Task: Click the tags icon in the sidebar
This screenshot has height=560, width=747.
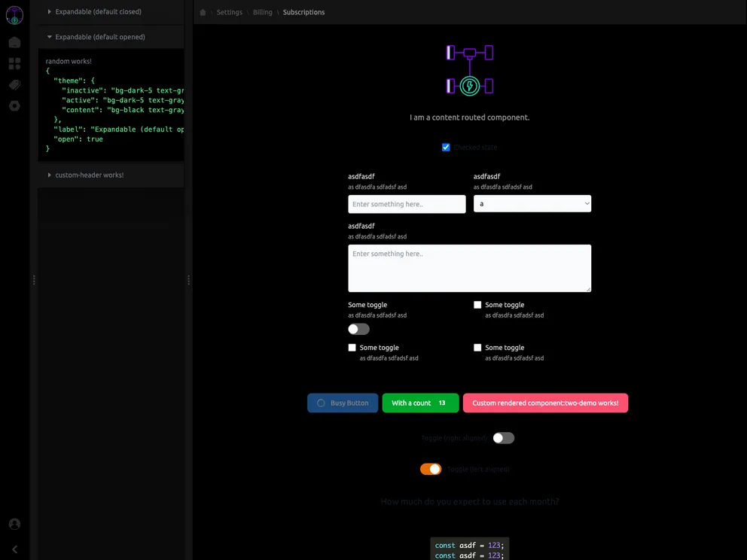Action: [x=14, y=85]
